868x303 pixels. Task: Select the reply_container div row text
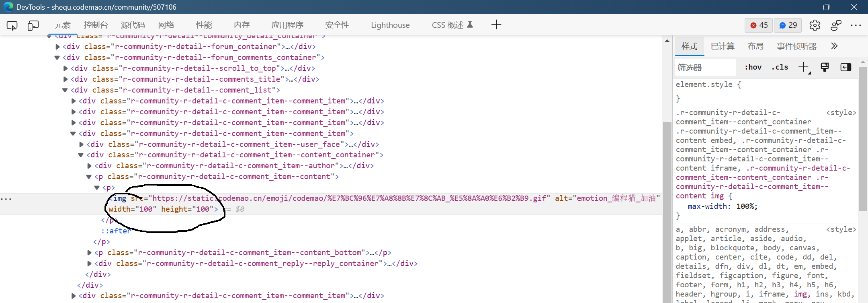click(256, 264)
